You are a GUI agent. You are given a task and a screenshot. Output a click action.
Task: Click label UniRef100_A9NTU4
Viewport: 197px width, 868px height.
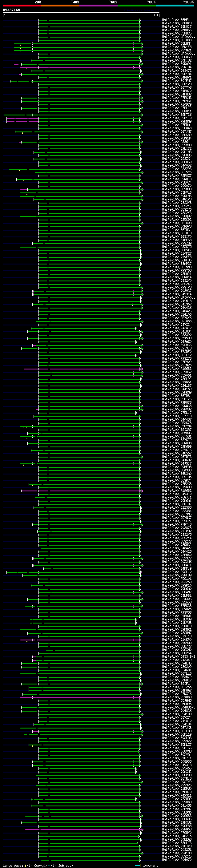pyautogui.click(x=177, y=67)
